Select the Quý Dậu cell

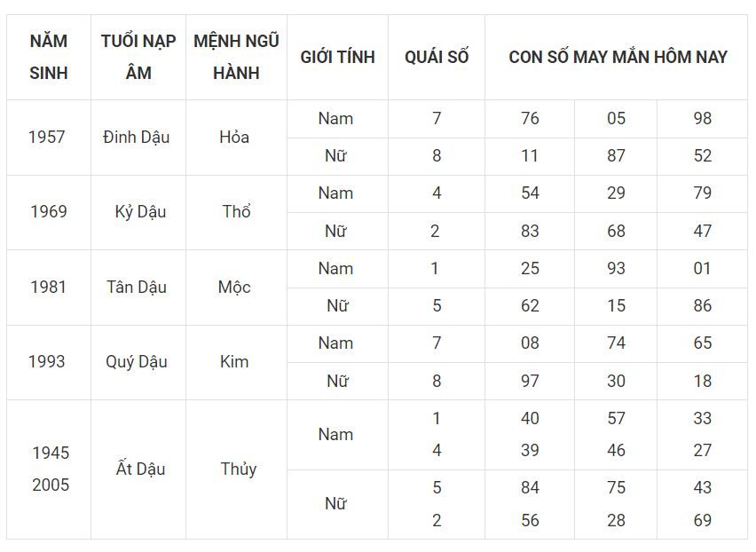click(137, 362)
